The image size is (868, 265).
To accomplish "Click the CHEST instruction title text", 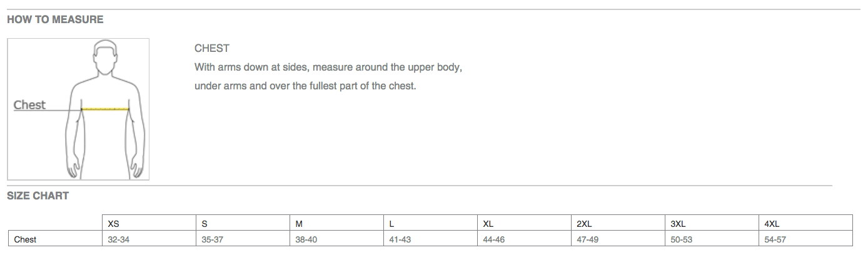I will click(x=212, y=48).
